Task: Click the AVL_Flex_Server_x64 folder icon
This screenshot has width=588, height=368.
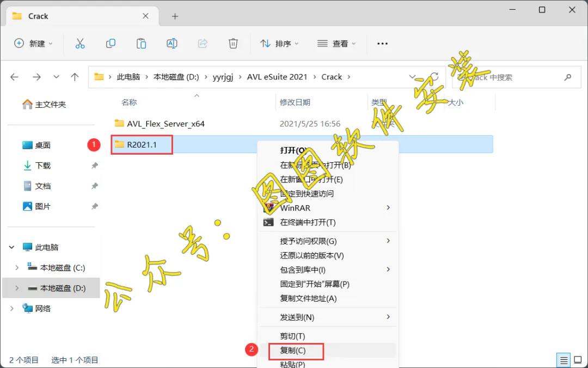Action: (119, 124)
